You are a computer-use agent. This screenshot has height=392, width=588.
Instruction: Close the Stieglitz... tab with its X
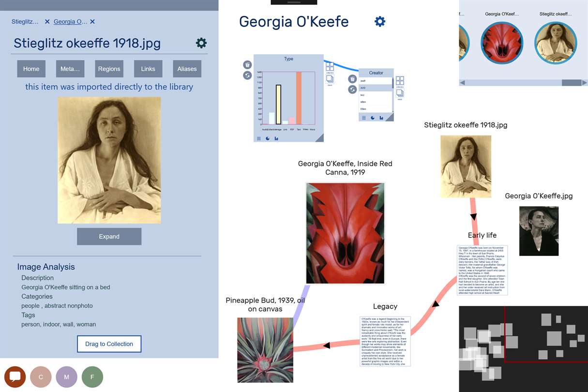47,22
